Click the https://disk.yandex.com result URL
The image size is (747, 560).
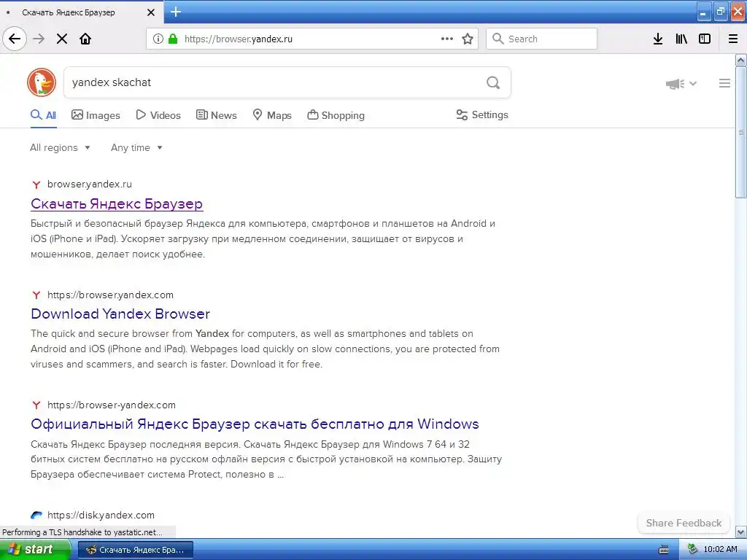(x=101, y=516)
